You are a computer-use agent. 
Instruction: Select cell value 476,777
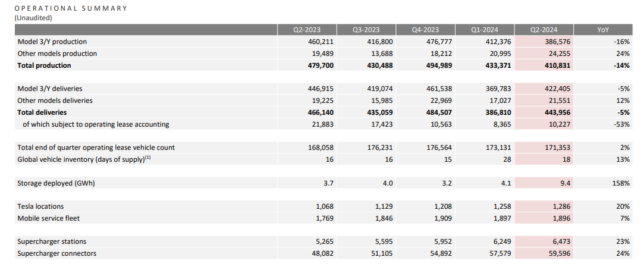pos(438,42)
